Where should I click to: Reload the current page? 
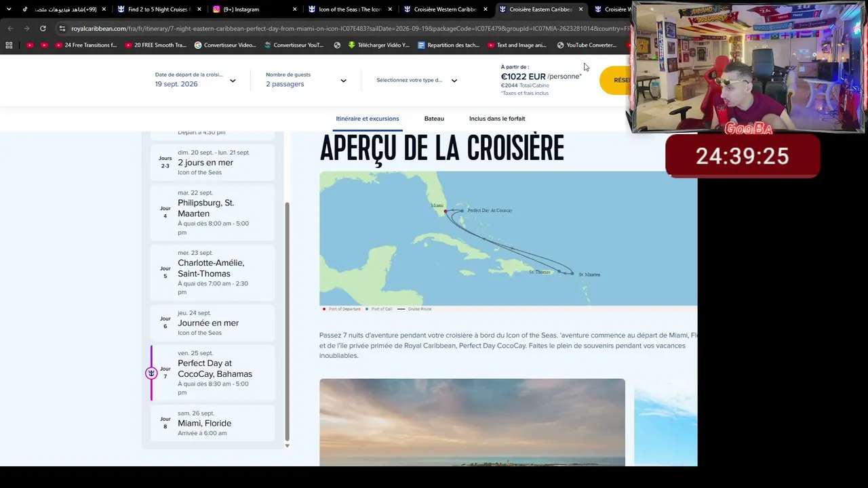click(43, 28)
